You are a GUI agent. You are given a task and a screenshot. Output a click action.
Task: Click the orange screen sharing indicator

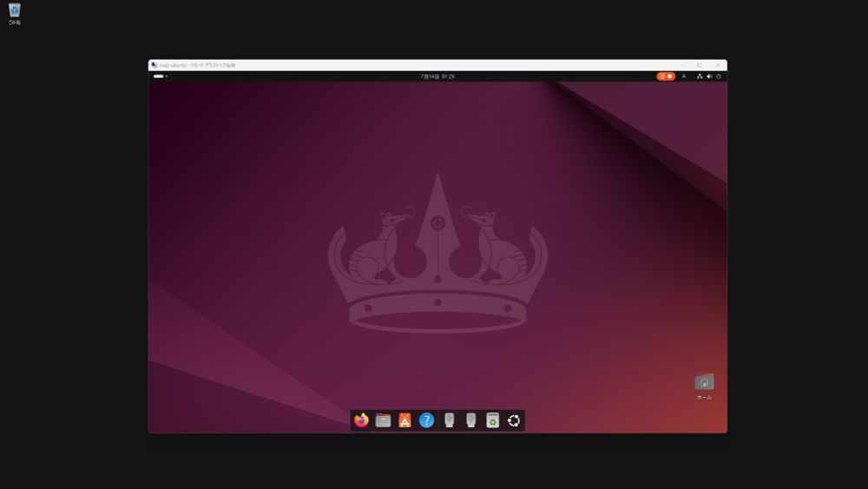pyautogui.click(x=666, y=76)
